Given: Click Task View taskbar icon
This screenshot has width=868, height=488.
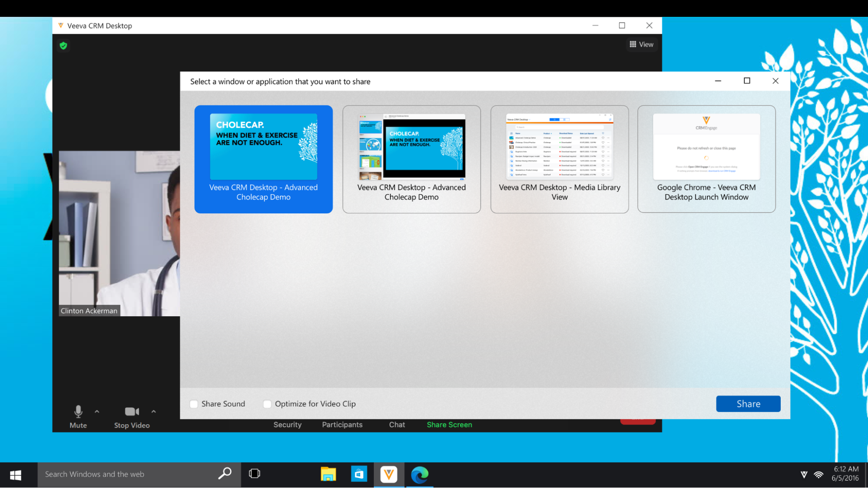Looking at the screenshot, I should pyautogui.click(x=254, y=474).
